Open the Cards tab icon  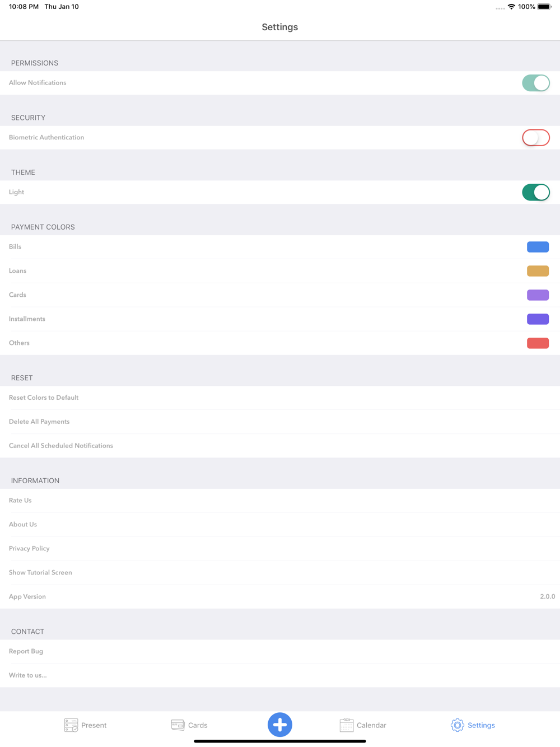click(178, 725)
